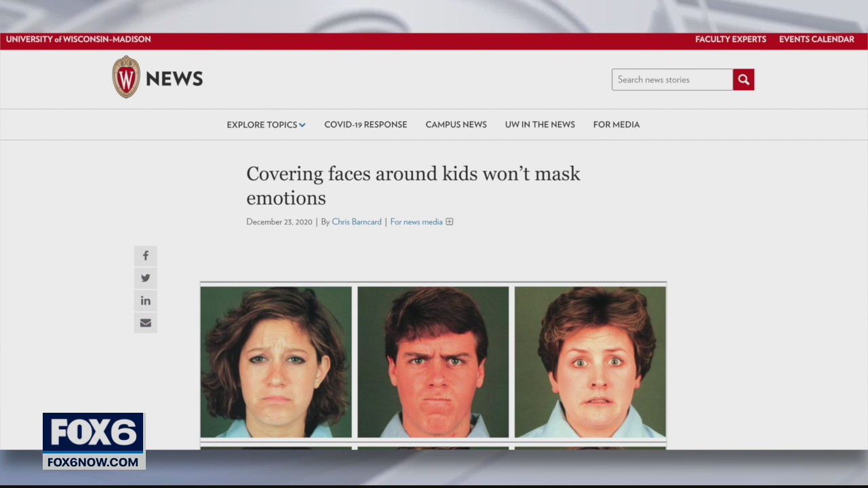Open the Chris Barncard author link
Viewport: 868px width, 488px height.
point(357,222)
